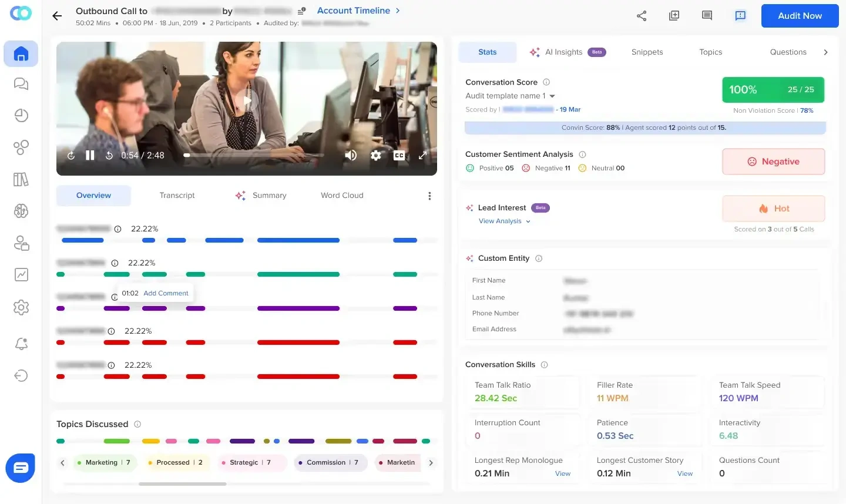Select the Transcript tab
The image size is (846, 504).
pyautogui.click(x=177, y=196)
